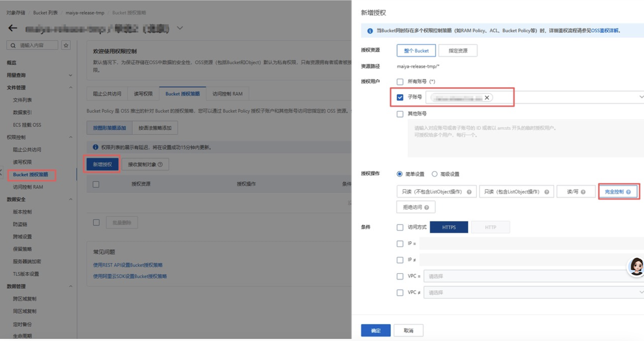The image size is (644, 341).
Task: Collapse the 数据管理 sidebar section
Action: pyautogui.click(x=70, y=287)
